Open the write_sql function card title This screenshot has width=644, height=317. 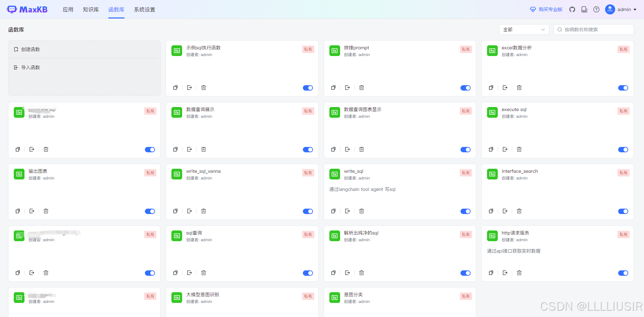point(354,171)
